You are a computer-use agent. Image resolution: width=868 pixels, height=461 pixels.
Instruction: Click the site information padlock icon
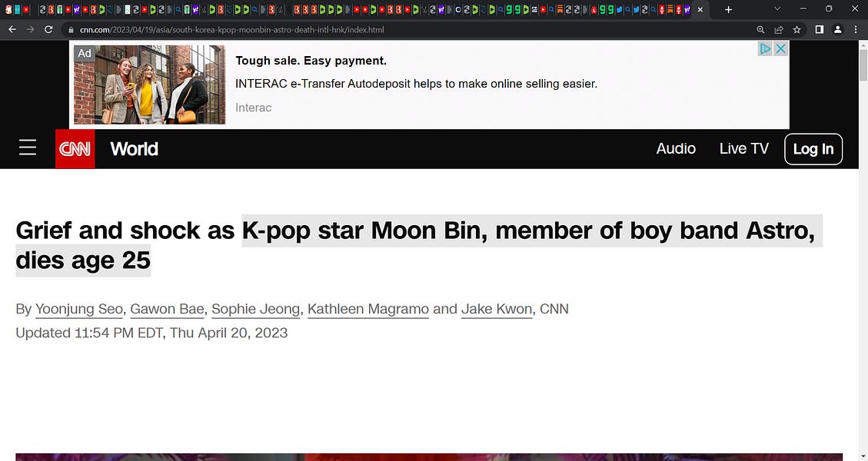(x=70, y=29)
